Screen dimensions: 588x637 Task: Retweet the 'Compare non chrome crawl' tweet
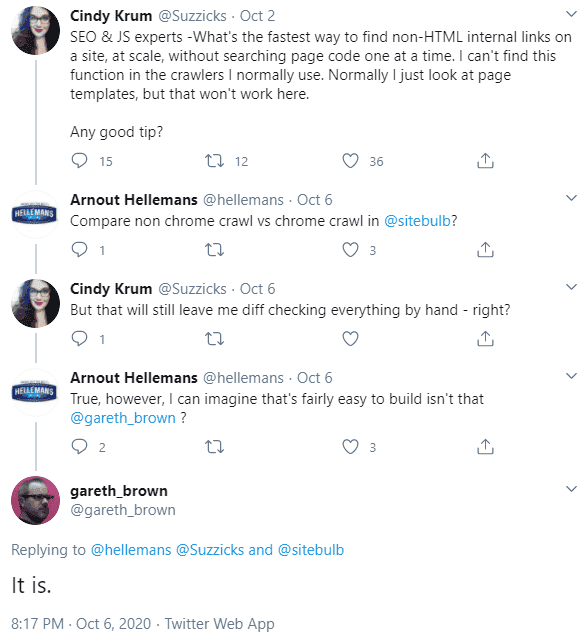point(214,249)
